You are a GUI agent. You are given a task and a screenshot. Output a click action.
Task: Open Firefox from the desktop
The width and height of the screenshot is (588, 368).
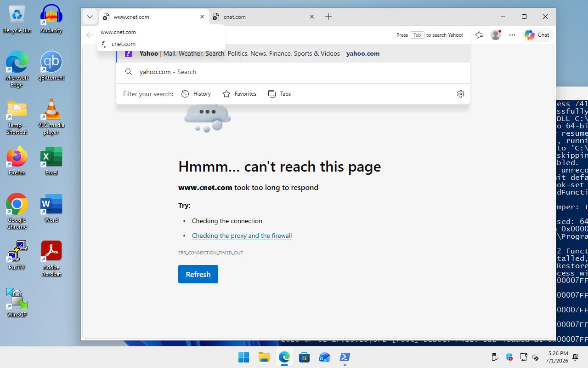point(17,161)
